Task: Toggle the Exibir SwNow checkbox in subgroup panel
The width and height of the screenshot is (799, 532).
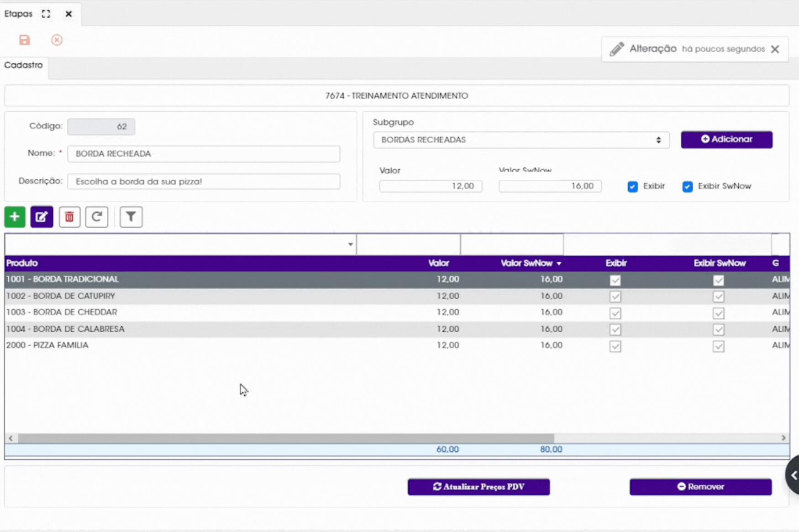Action: tap(687, 187)
